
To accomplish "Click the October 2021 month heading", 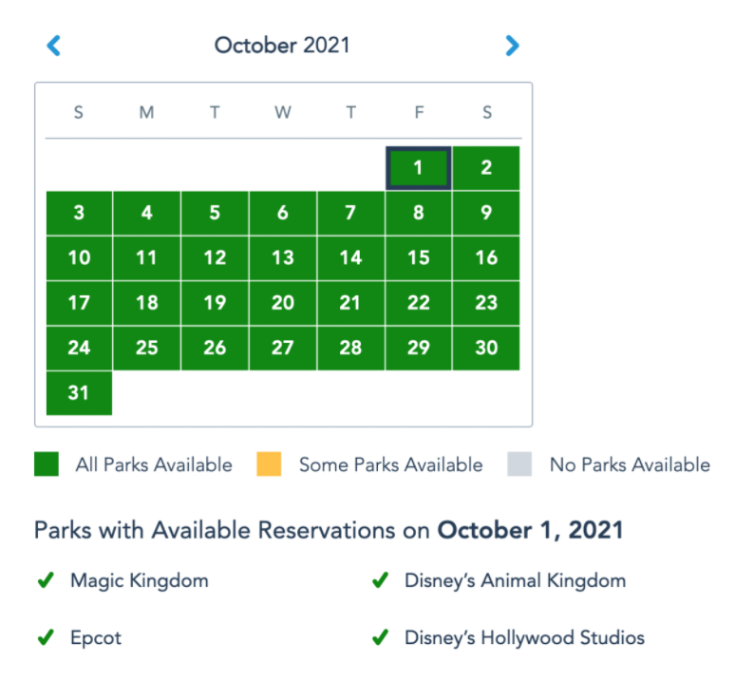I will pyautogui.click(x=282, y=45).
